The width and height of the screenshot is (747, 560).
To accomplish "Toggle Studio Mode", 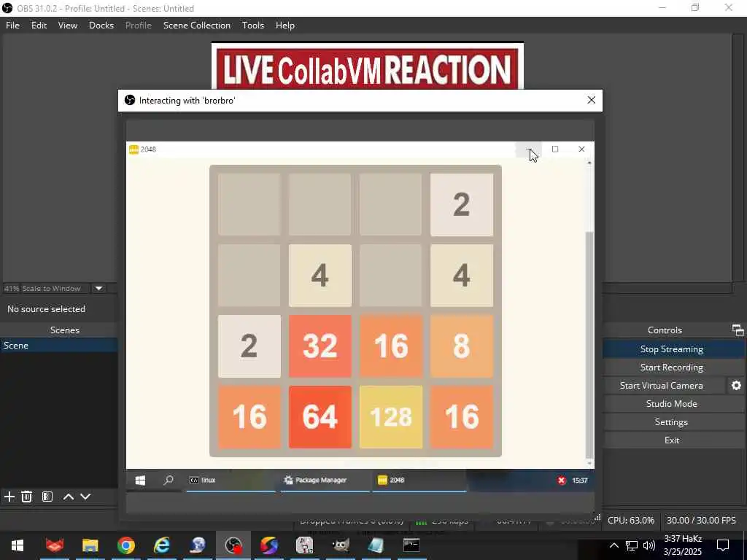I will click(x=671, y=404).
